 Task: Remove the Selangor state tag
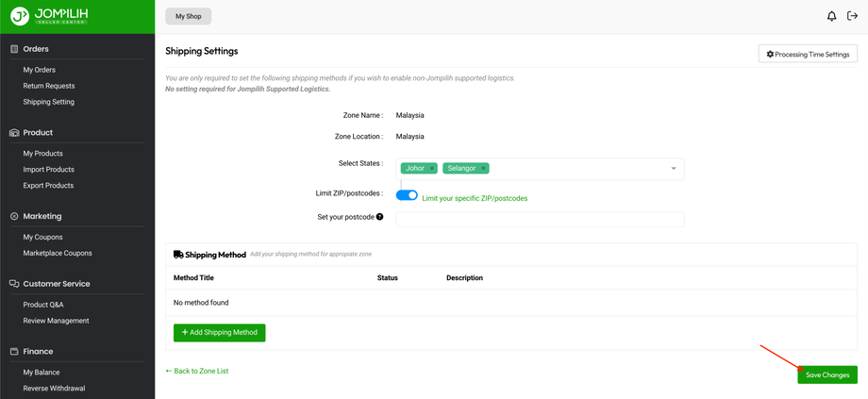(484, 169)
